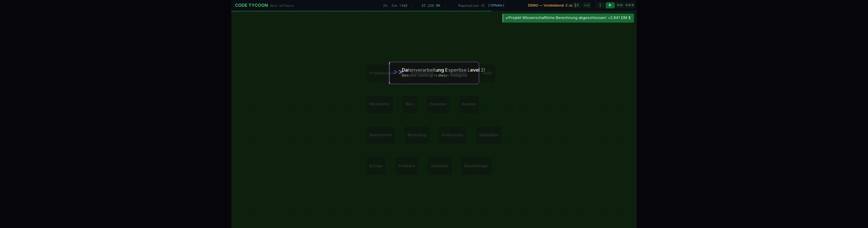Select the Marketing tile
868x228 pixels.
[417, 135]
